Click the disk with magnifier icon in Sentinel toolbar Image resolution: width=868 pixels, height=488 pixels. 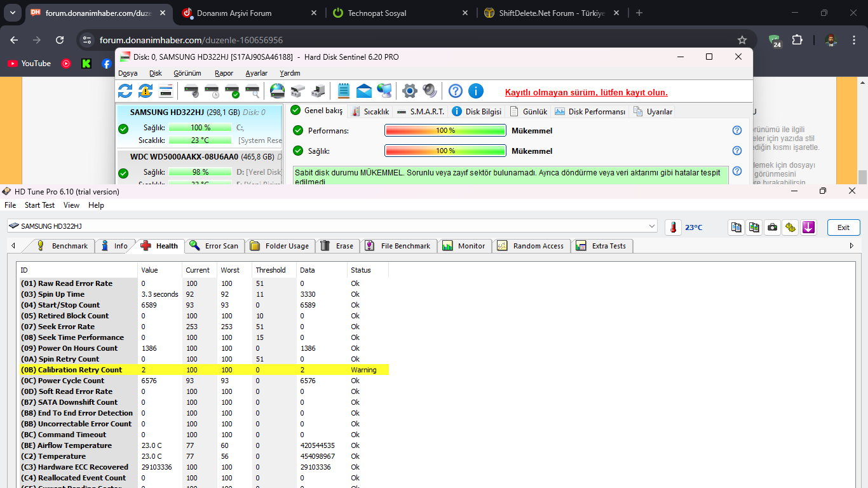click(x=252, y=91)
